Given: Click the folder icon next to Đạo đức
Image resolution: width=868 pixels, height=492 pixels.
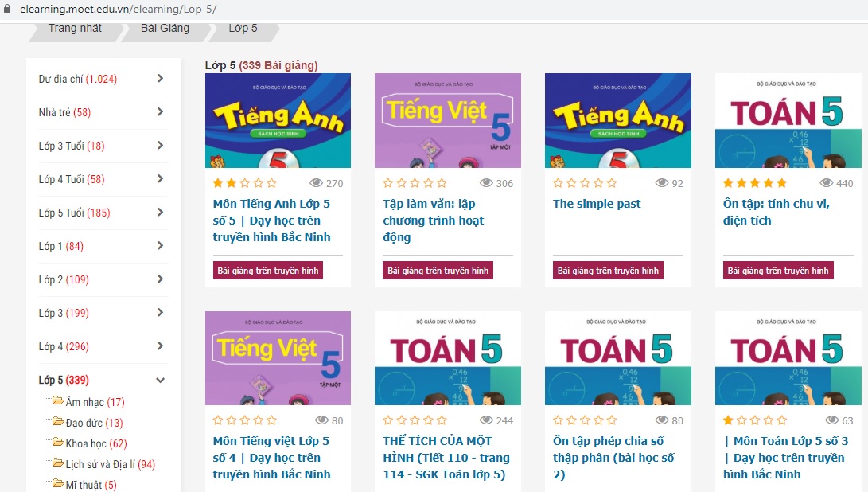Looking at the screenshot, I should coord(58,421).
